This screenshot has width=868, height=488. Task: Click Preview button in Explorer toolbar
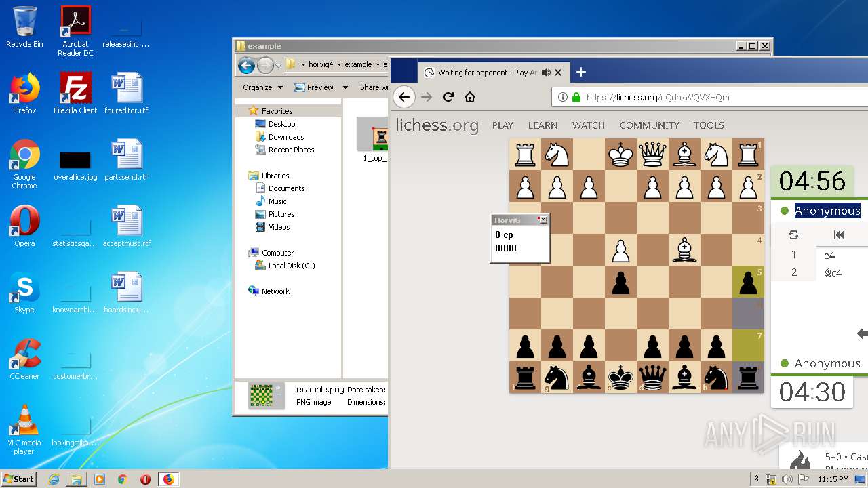(x=314, y=87)
